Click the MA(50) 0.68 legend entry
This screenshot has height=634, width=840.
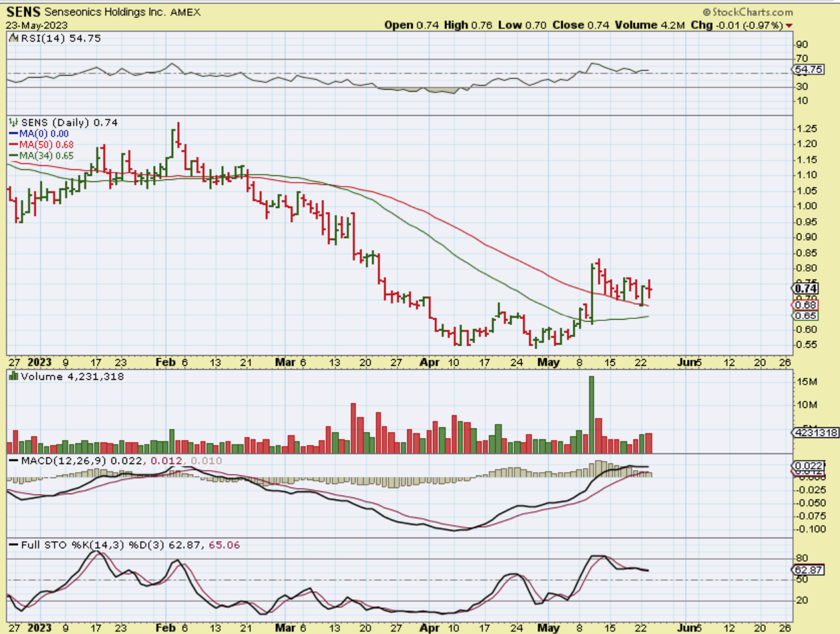click(x=47, y=144)
